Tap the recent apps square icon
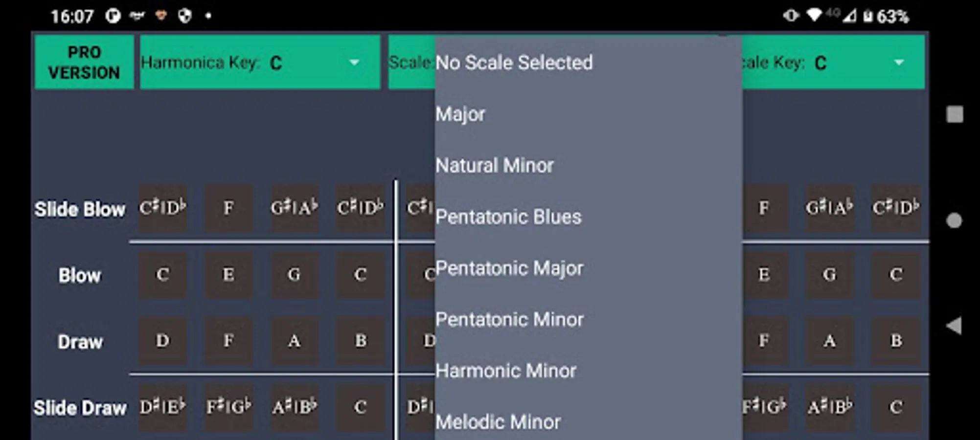980x440 pixels. click(954, 115)
